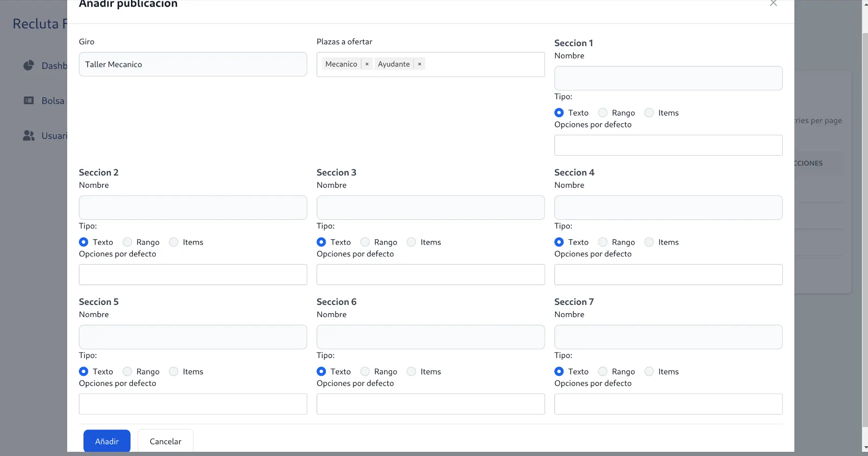
Task: Select Rango type for Seccion 1
Action: point(603,113)
